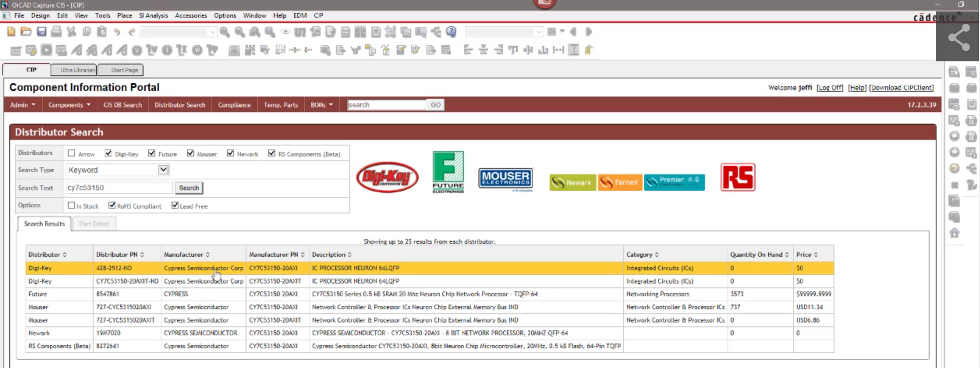Open the SI Analysis menu
Viewport: 980px width, 368px height.
click(153, 16)
